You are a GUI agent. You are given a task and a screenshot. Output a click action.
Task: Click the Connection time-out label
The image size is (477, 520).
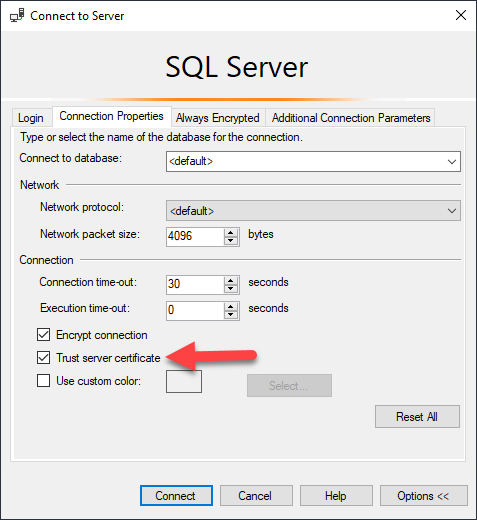click(x=88, y=282)
